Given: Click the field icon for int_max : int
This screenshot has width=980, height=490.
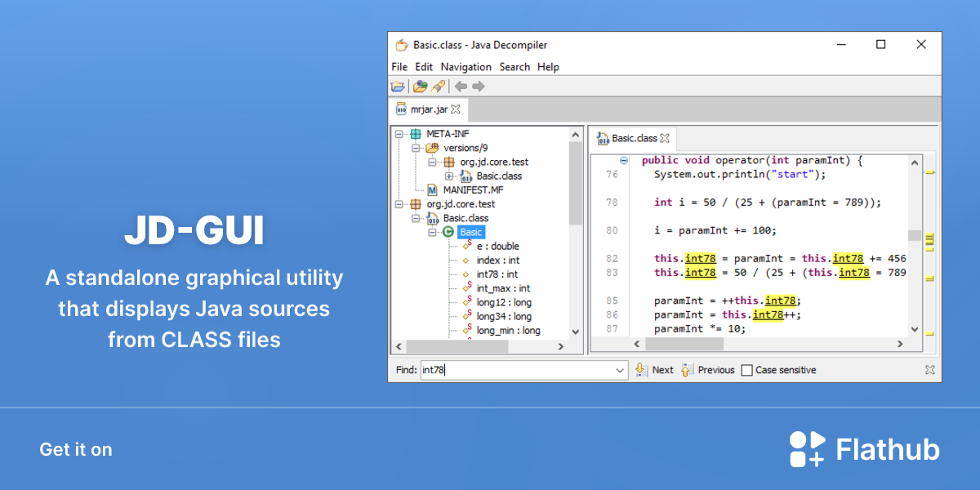Looking at the screenshot, I should point(467,287).
